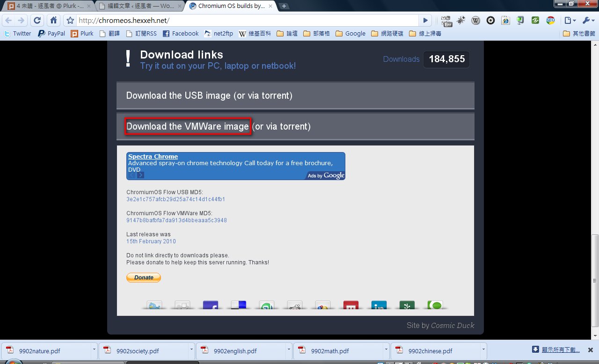This screenshot has width=599, height=364.
Task: Share the page via the LinkedIn icon
Action: click(x=379, y=305)
